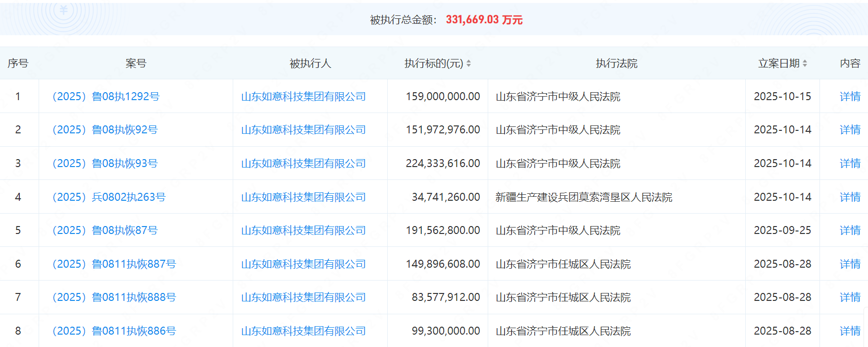View 详情 for case 鲁08执恢92号
The height and width of the screenshot is (347, 868).
tap(850, 130)
